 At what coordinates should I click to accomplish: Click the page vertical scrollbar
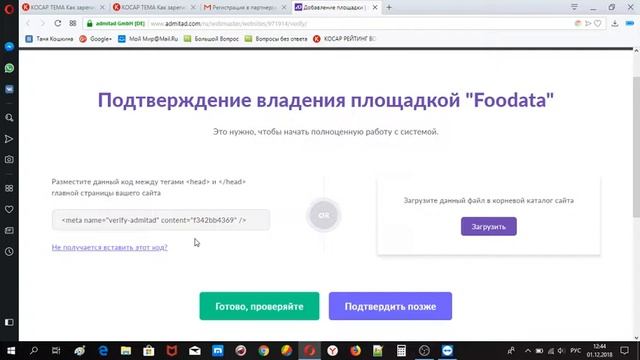point(636,147)
